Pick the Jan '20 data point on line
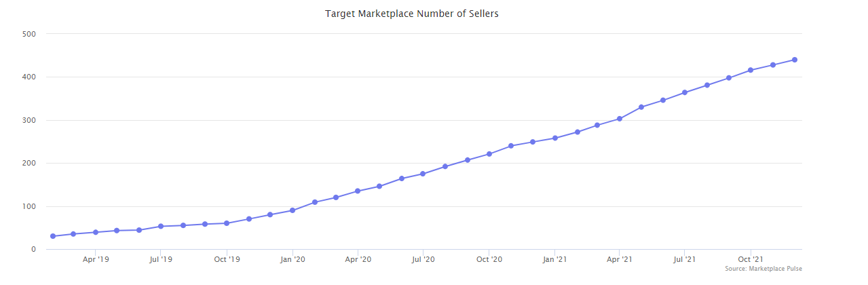Viewport: 868px width, 285px height. coord(293,210)
